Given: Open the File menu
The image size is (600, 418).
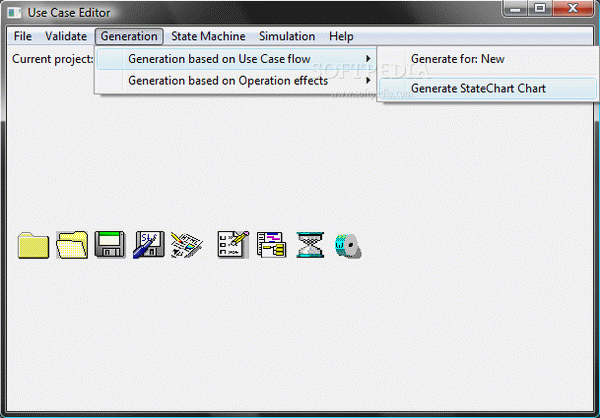Looking at the screenshot, I should coord(23,36).
